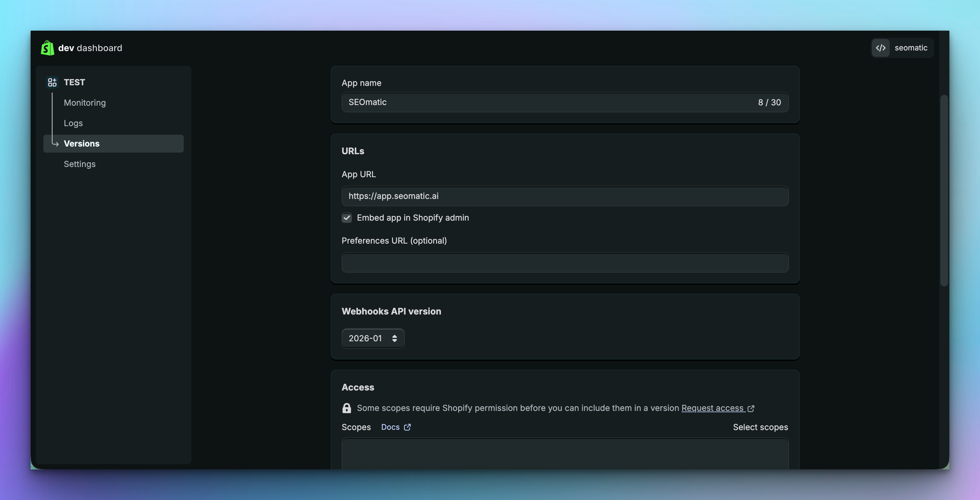The width and height of the screenshot is (980, 500).
Task: Open Settings from the sidebar
Action: [79, 164]
